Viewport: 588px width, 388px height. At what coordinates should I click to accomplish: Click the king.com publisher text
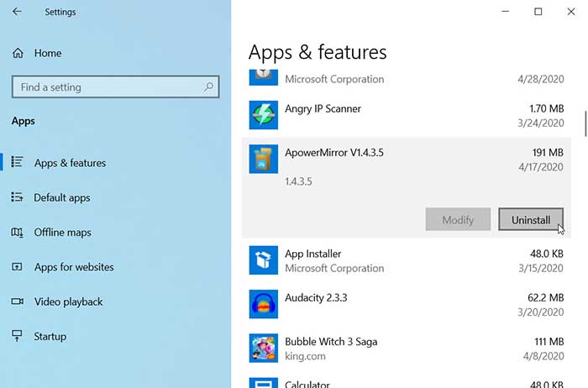(x=305, y=356)
